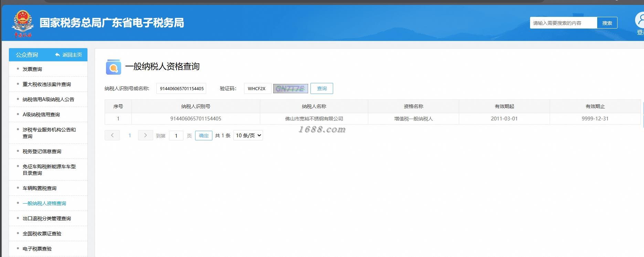The width and height of the screenshot is (644, 257).
Task: Click the tax bureau emblem logo
Action: (x=23, y=23)
